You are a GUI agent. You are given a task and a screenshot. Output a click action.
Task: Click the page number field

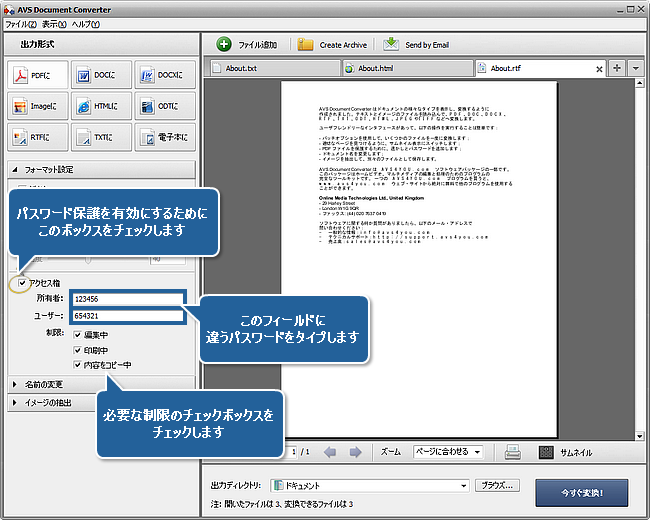coord(293,452)
